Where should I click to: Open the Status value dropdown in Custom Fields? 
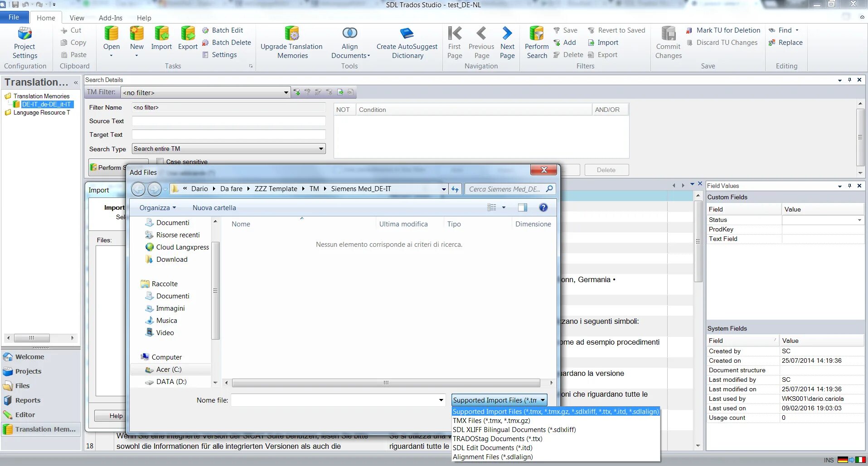[859, 220]
